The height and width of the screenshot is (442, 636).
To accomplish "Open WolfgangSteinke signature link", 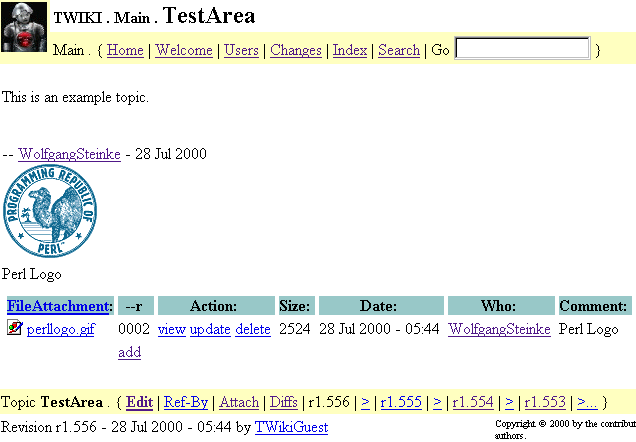I will click(x=70, y=154).
